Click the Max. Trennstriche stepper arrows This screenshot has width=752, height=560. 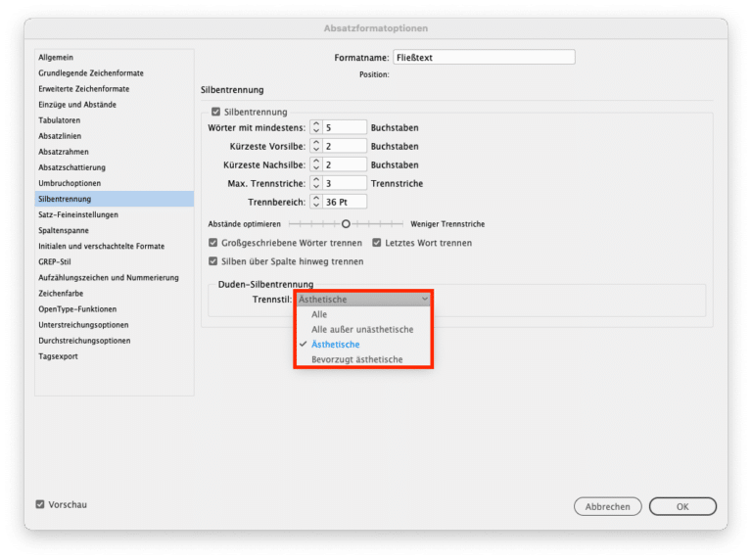tap(316, 183)
